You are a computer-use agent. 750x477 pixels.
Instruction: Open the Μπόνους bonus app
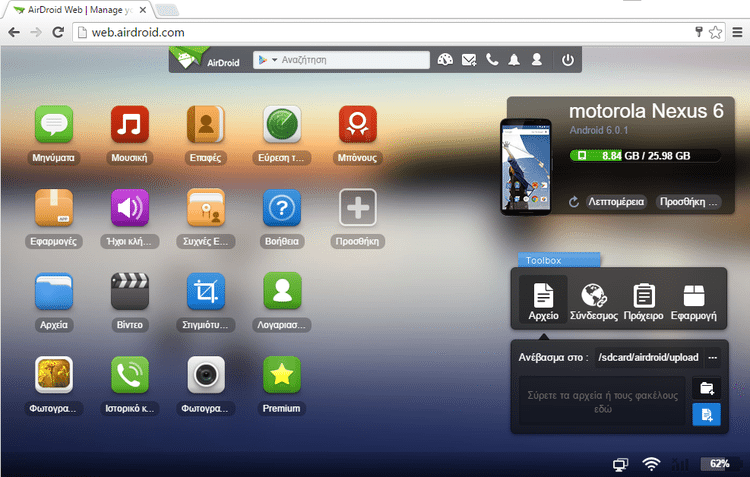coord(358,124)
